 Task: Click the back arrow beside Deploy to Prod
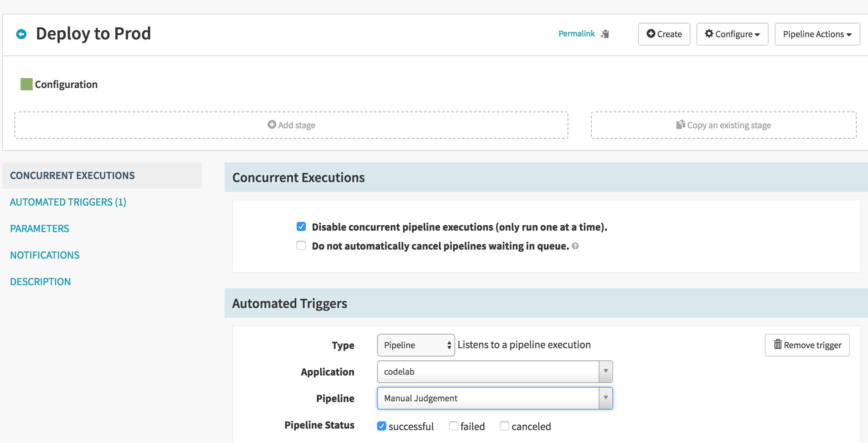[x=21, y=34]
